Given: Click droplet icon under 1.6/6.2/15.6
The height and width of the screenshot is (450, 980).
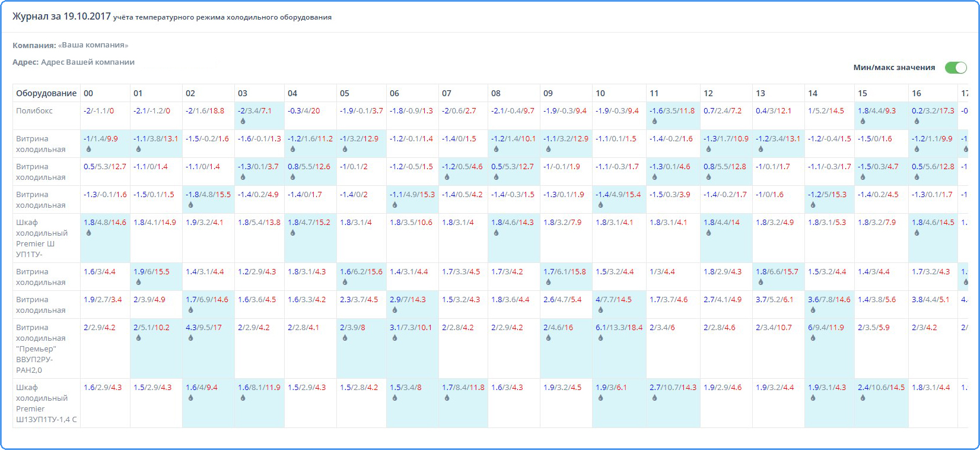Looking at the screenshot, I should [x=345, y=282].
